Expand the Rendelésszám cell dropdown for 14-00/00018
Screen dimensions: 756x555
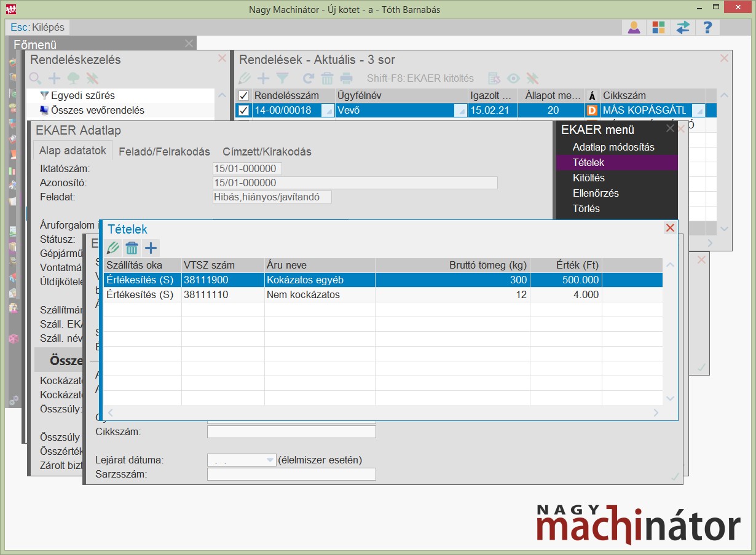pyautogui.click(x=327, y=111)
